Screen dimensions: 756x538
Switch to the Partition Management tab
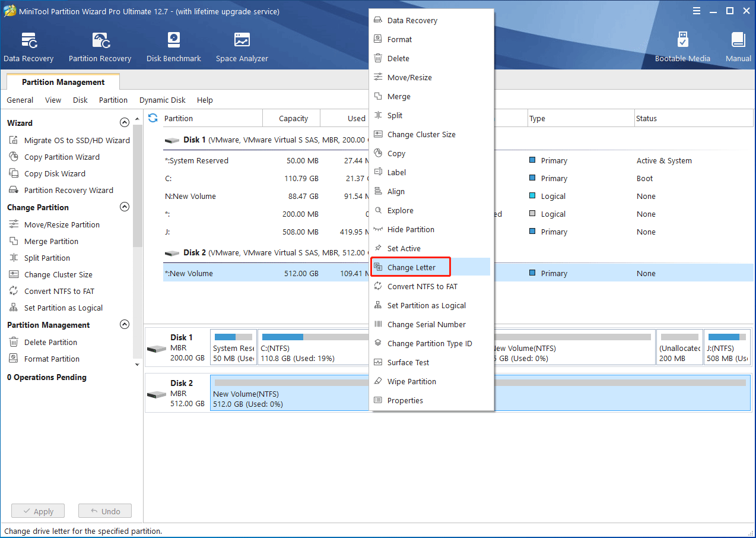pyautogui.click(x=63, y=83)
